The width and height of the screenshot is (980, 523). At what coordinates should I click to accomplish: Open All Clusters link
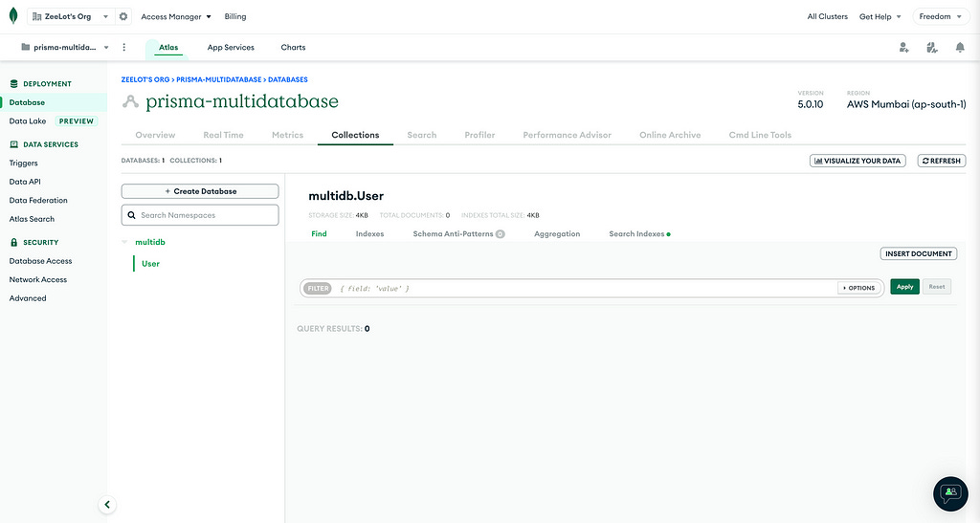tap(828, 17)
